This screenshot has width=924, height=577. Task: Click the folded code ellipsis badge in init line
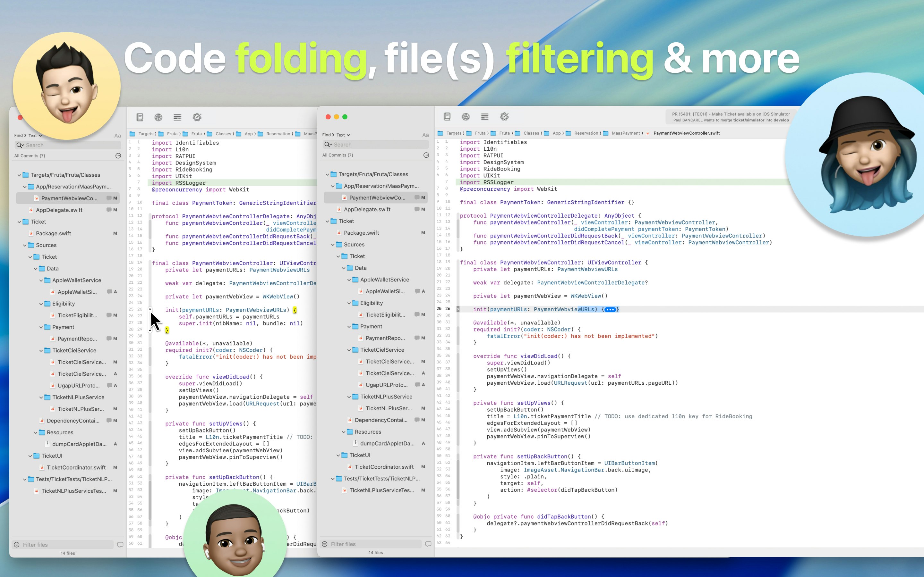point(610,309)
